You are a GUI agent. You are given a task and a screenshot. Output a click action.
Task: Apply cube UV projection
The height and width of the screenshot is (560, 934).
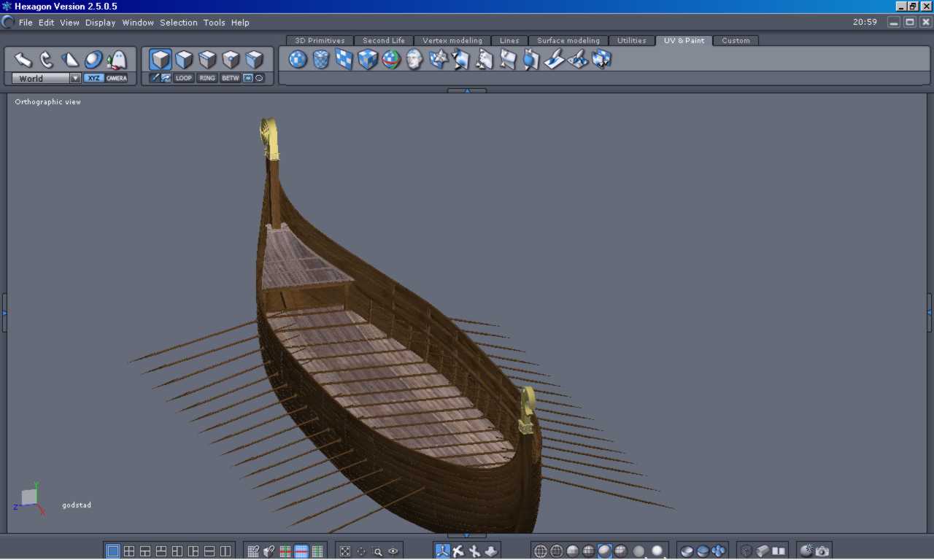368,59
